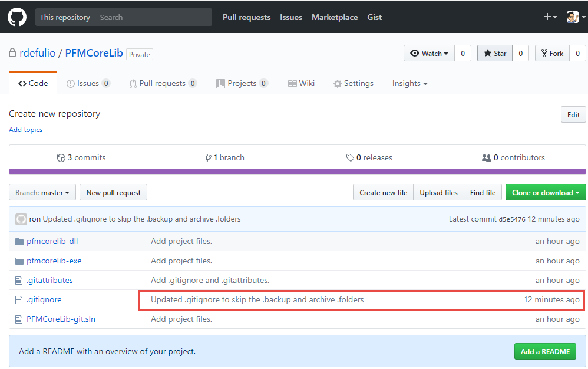The width and height of the screenshot is (588, 369).
Task: Expand the Insights dropdown
Action: [x=410, y=83]
